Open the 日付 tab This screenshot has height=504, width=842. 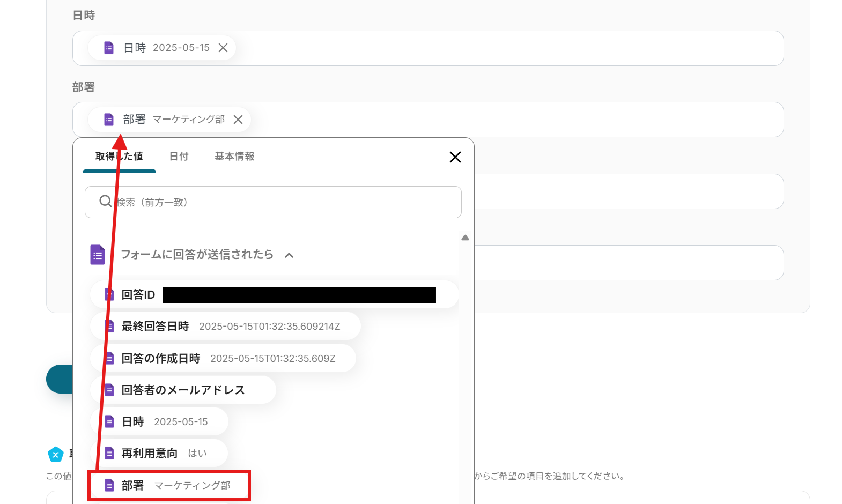pyautogui.click(x=179, y=157)
